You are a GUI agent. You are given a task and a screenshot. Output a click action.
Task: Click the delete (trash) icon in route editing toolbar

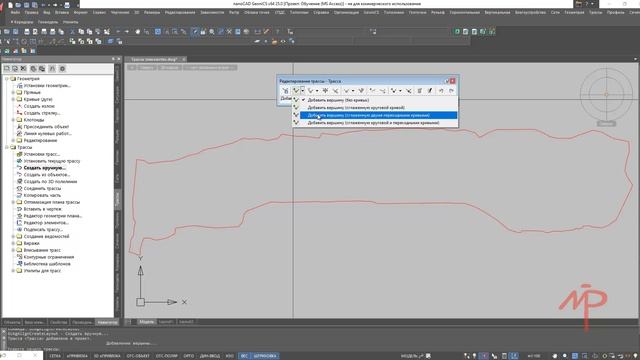(x=419, y=91)
